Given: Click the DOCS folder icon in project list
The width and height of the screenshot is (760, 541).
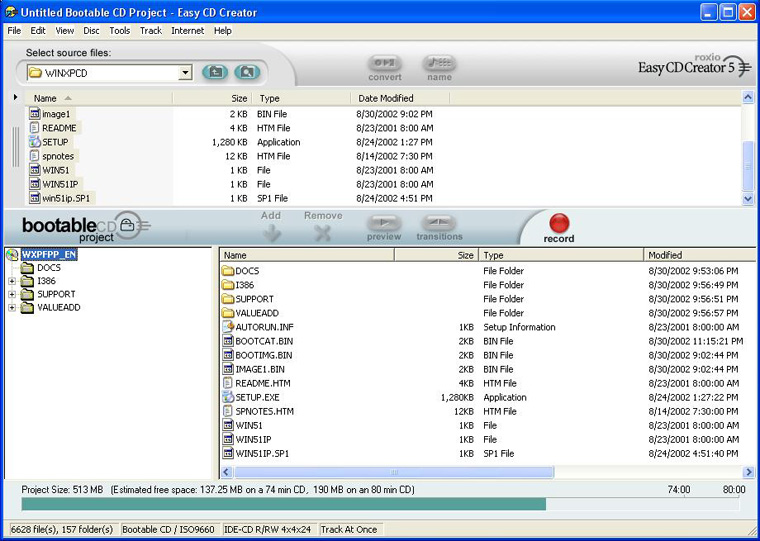Looking at the screenshot, I should coord(228,271).
